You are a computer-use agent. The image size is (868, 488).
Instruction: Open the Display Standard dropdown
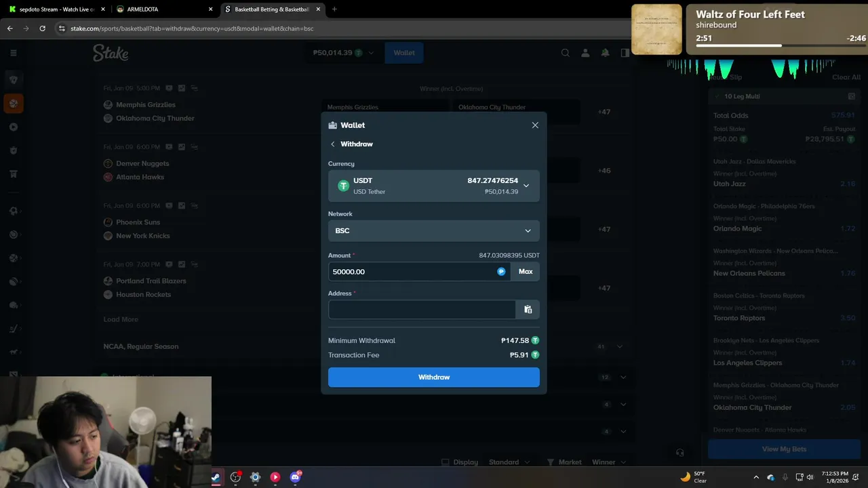coord(509,462)
